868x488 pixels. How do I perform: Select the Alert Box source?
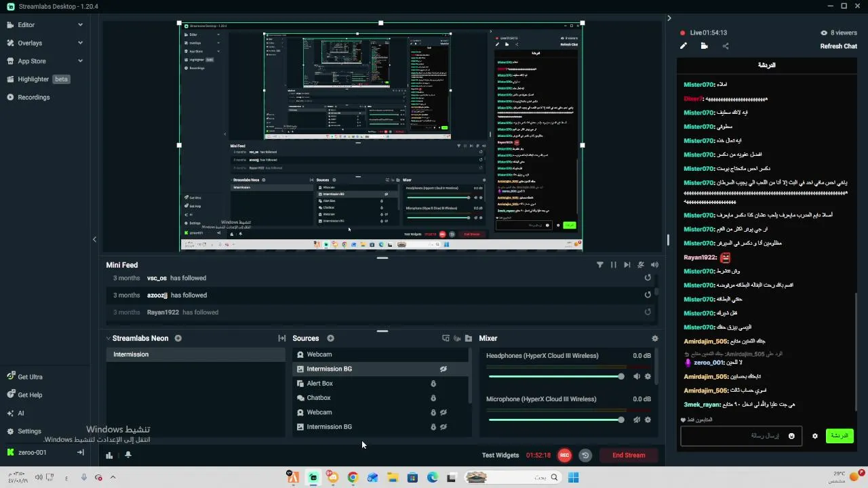pos(380,384)
